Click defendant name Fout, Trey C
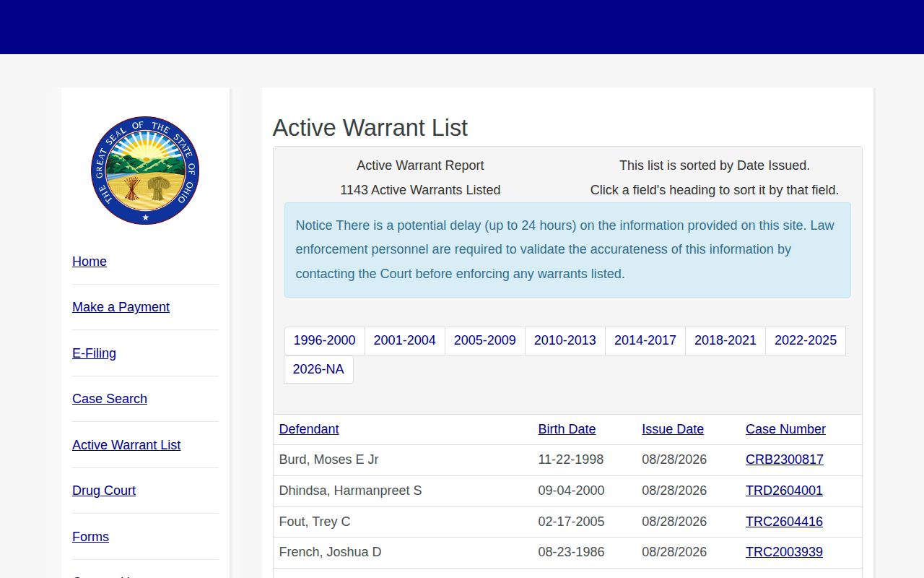 click(315, 522)
